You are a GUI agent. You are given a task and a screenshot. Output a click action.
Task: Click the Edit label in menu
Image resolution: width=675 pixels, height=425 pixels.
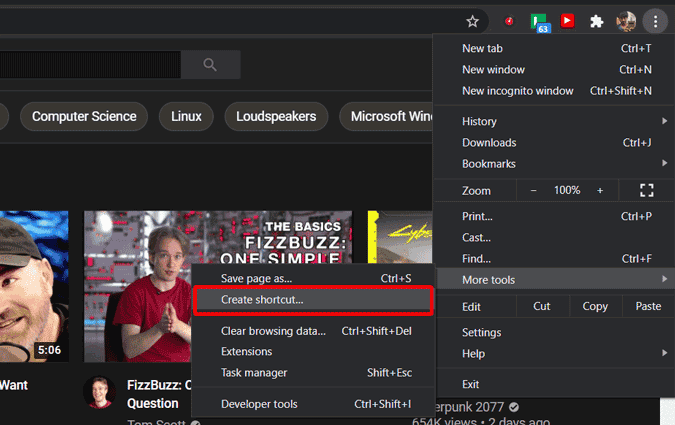[x=471, y=307]
